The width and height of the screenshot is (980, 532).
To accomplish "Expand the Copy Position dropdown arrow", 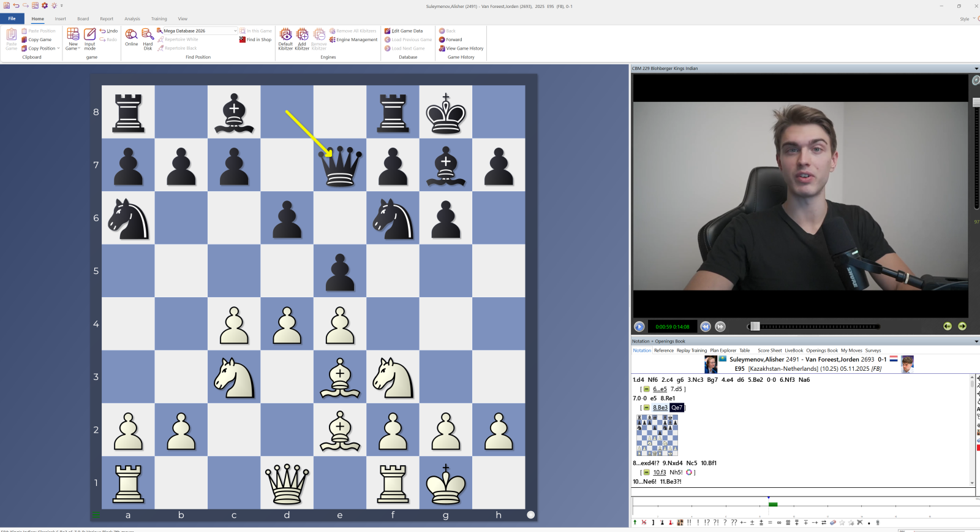I will [58, 48].
